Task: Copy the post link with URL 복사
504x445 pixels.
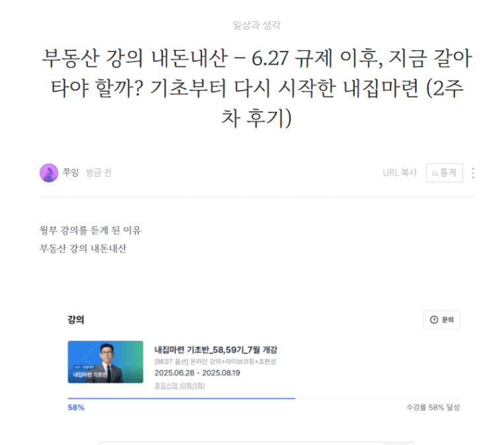Action: (x=400, y=173)
